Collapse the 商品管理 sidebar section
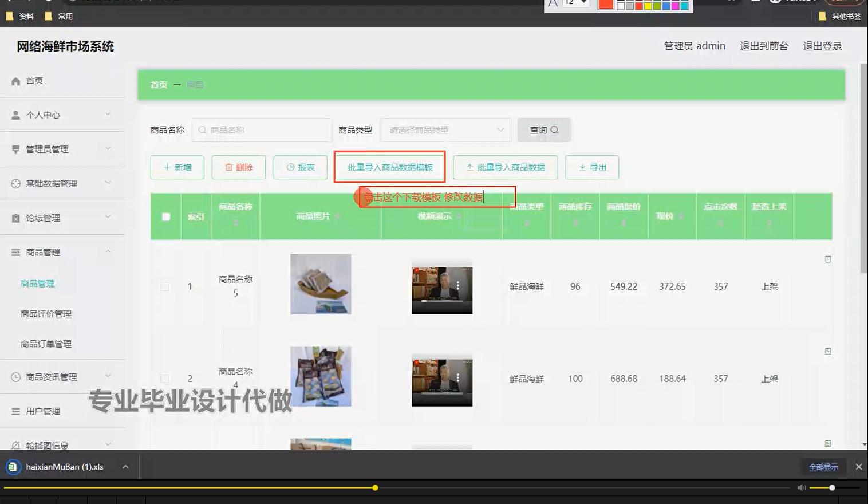 (108, 252)
